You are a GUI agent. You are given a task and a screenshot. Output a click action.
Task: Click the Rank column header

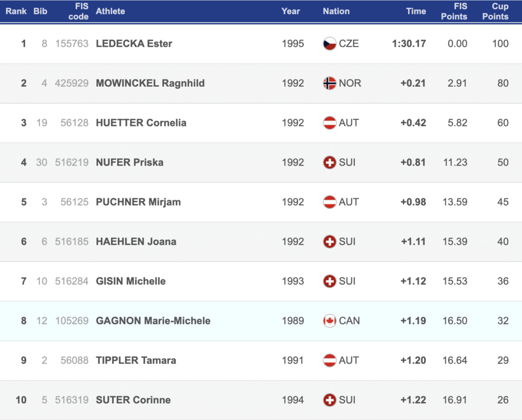coord(16,11)
